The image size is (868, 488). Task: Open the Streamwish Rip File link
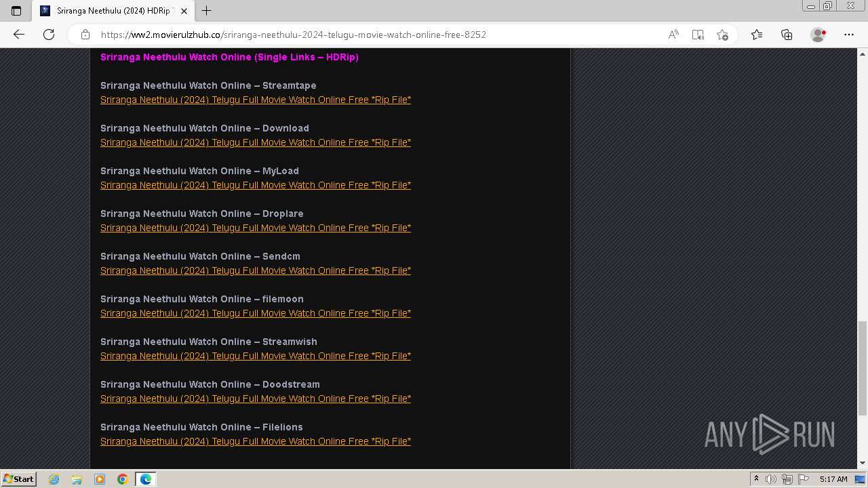click(x=256, y=356)
